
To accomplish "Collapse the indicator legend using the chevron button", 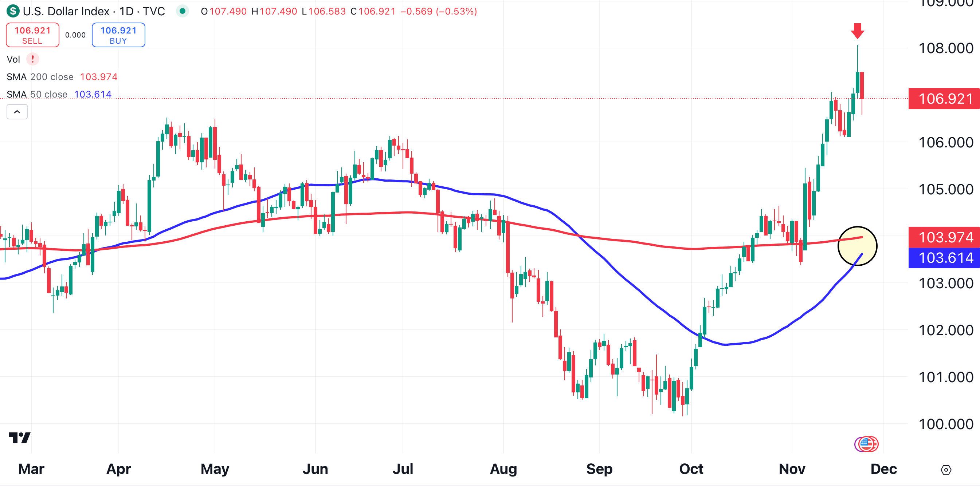I will pos(17,111).
